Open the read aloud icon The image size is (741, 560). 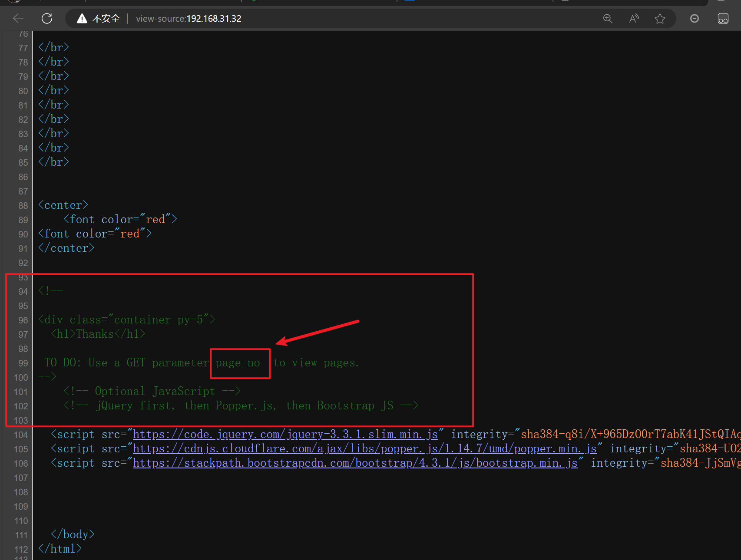point(634,18)
